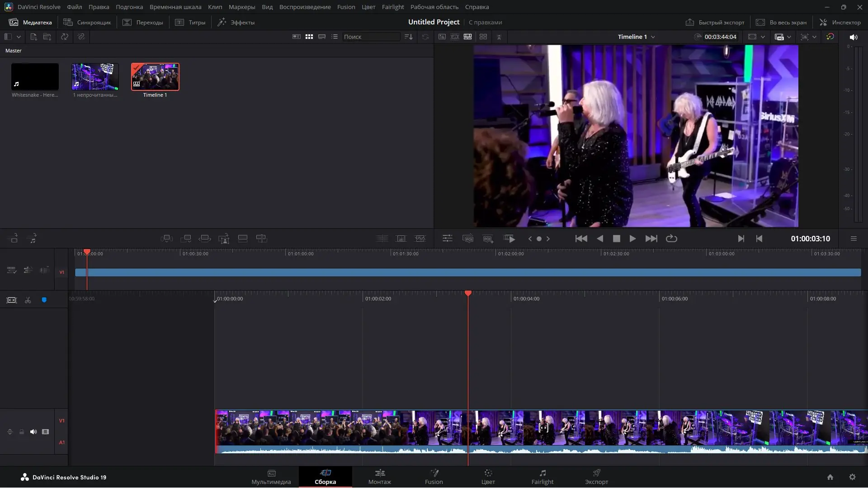Lock the V1 video track
This screenshot has height=488, width=868.
tap(21, 432)
